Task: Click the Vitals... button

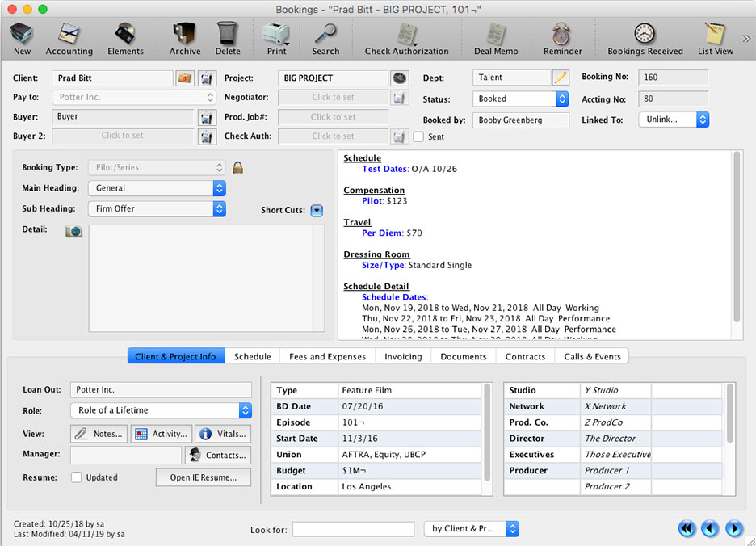Action: click(223, 434)
